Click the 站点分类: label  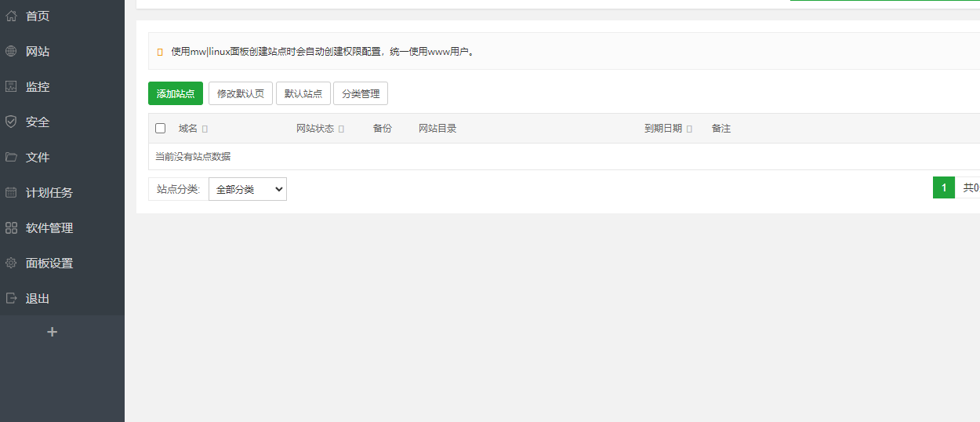(179, 189)
